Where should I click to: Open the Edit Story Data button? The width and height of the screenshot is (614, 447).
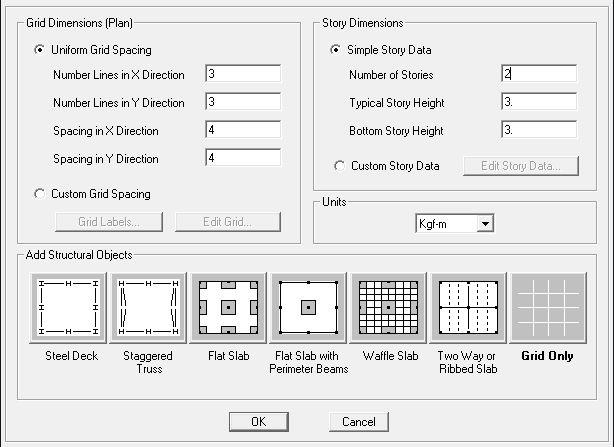(521, 166)
